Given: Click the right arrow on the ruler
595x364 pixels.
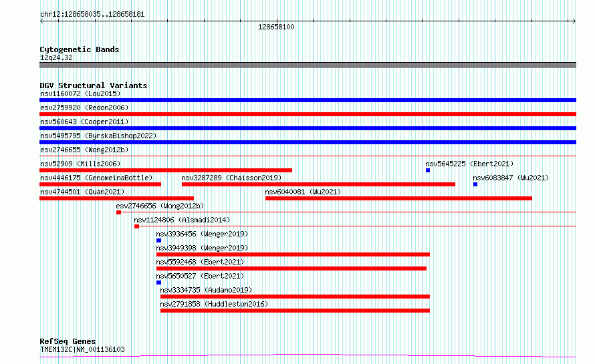Looking at the screenshot, I should point(574,21).
